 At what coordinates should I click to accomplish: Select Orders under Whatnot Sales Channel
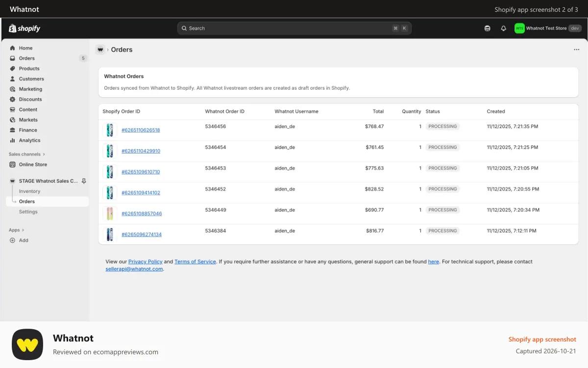(48, 202)
